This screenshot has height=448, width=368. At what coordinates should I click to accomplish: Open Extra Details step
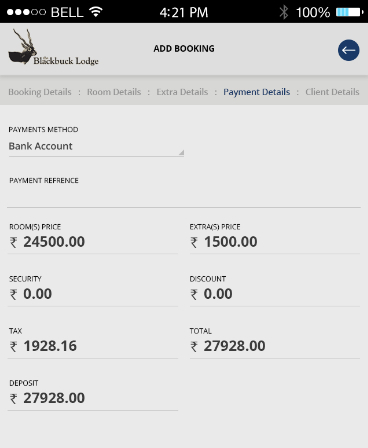[182, 92]
